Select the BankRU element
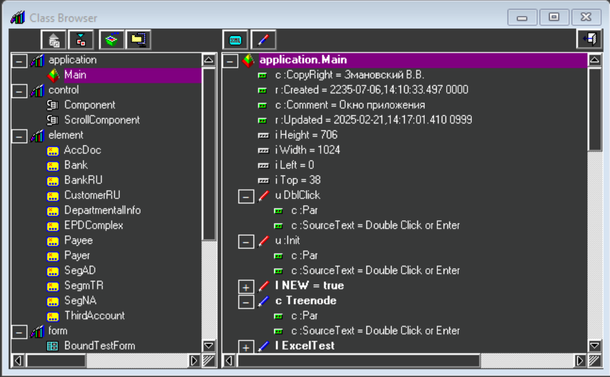610x377 pixels. pos(83,180)
